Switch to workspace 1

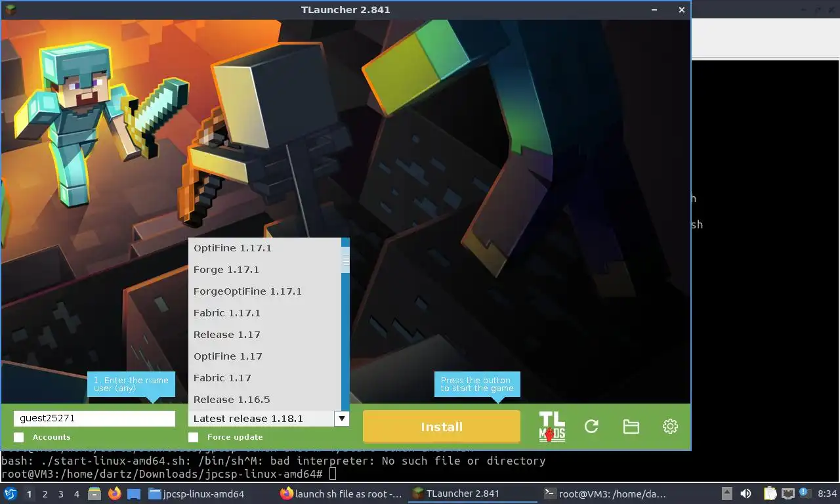29,494
